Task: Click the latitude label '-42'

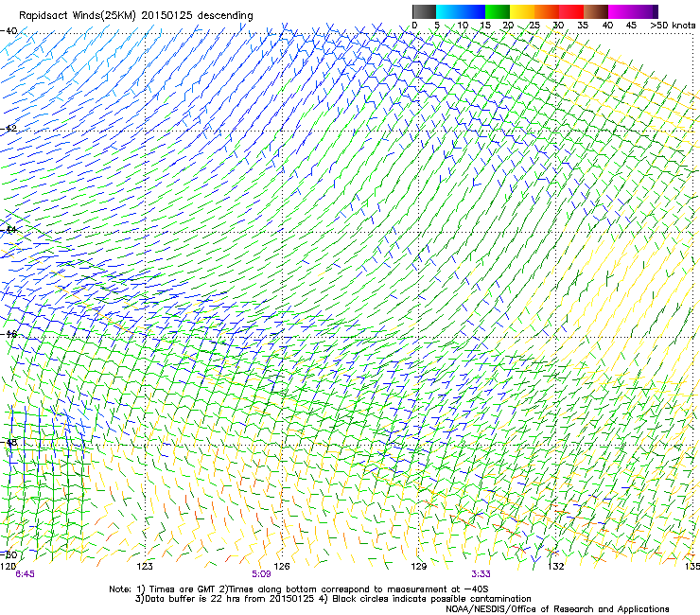Action: [9, 129]
